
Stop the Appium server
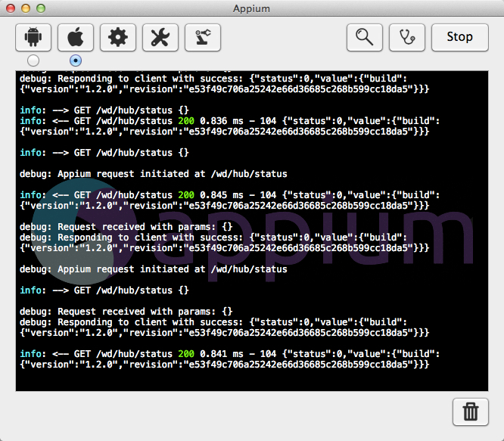click(x=460, y=37)
